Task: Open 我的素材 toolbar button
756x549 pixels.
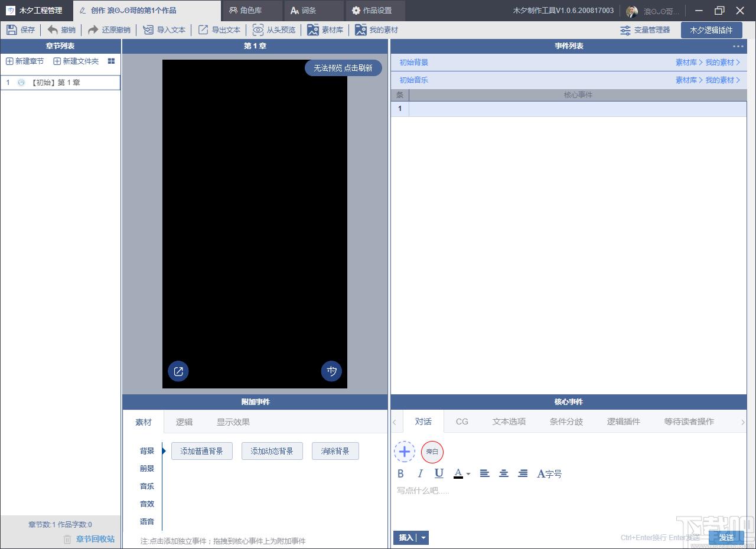Action: (x=377, y=30)
